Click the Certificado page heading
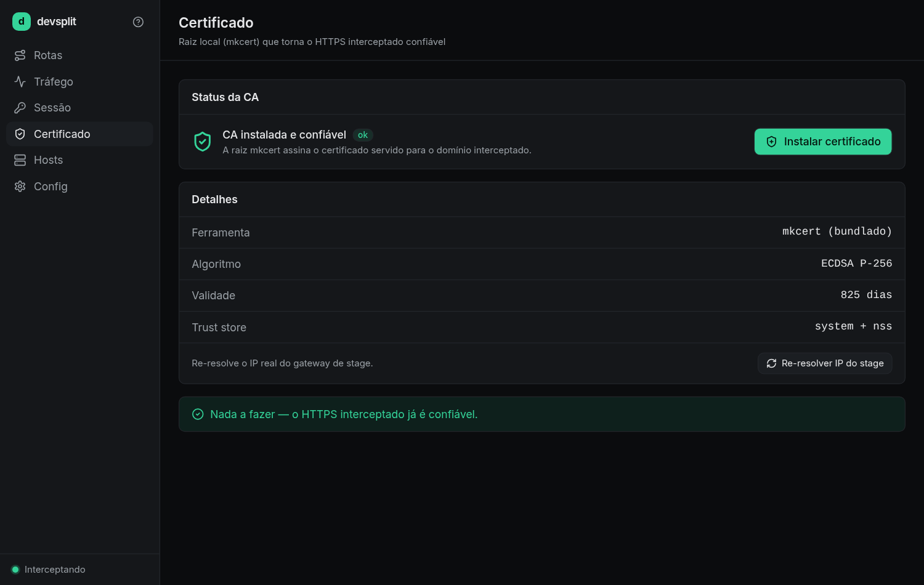Screen dimensions: 924x585 tap(216, 23)
